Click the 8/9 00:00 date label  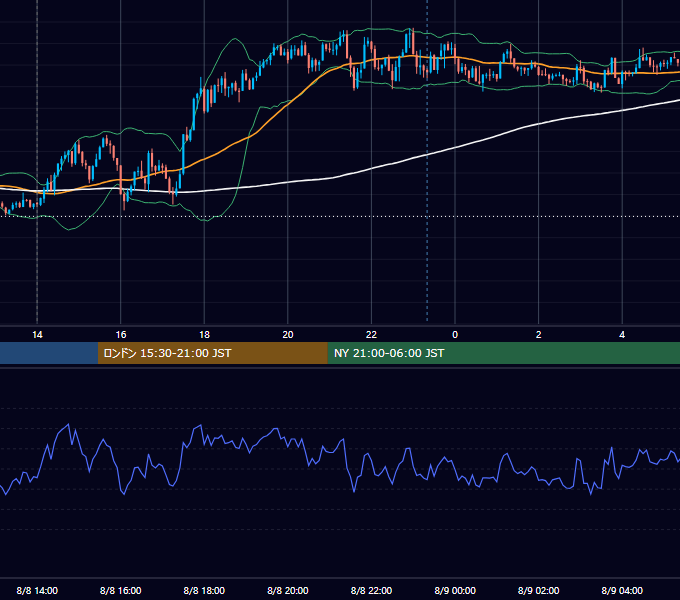click(455, 590)
